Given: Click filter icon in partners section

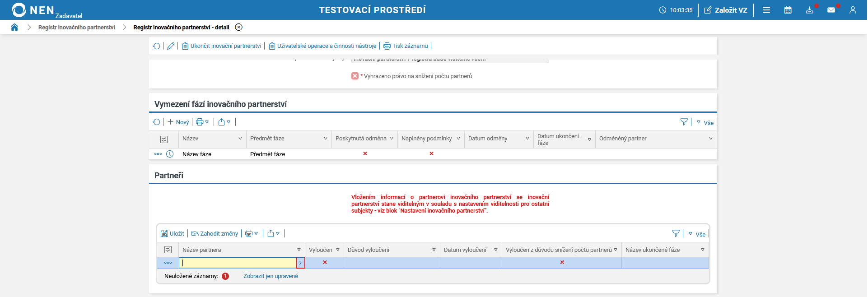Looking at the screenshot, I should [x=676, y=233].
